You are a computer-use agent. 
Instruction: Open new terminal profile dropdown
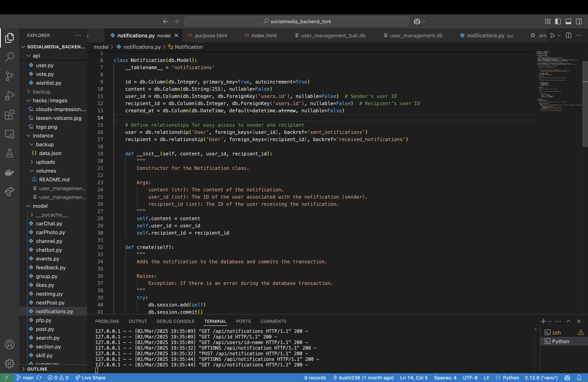pos(549,321)
